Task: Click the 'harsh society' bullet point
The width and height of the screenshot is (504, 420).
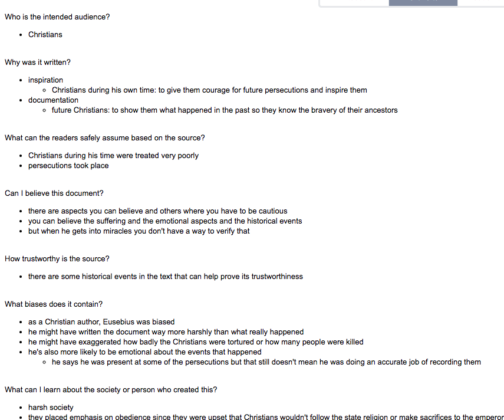Action: tap(51, 408)
